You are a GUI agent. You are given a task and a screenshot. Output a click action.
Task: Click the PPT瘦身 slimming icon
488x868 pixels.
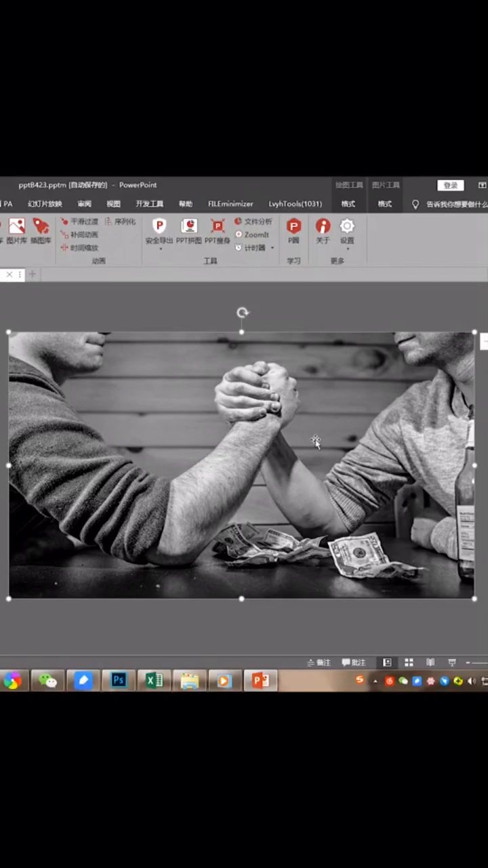[218, 226]
